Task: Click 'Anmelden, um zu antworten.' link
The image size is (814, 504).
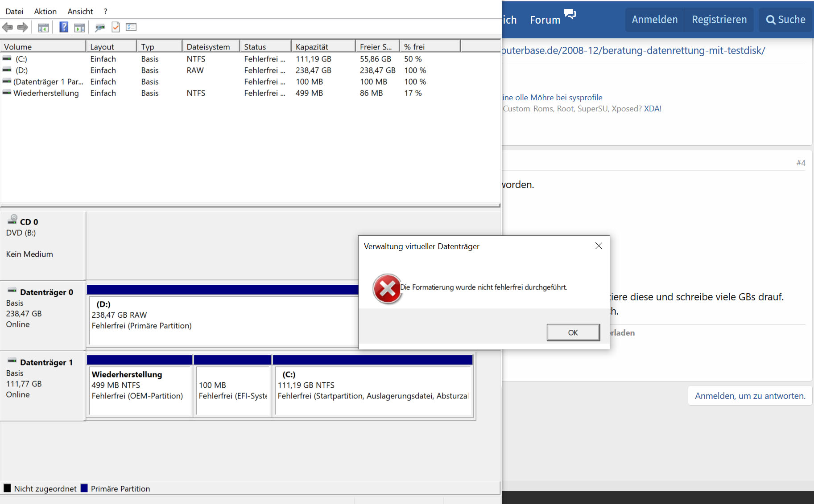Action: click(750, 396)
